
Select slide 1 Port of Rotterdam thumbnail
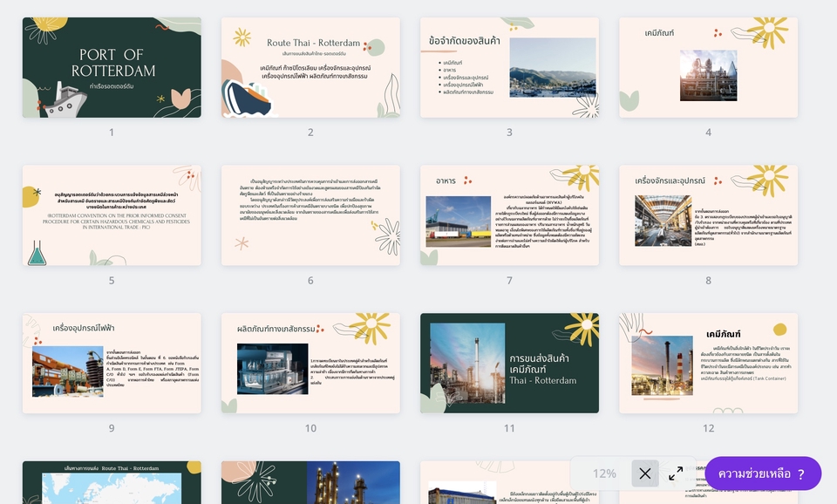pyautogui.click(x=112, y=67)
